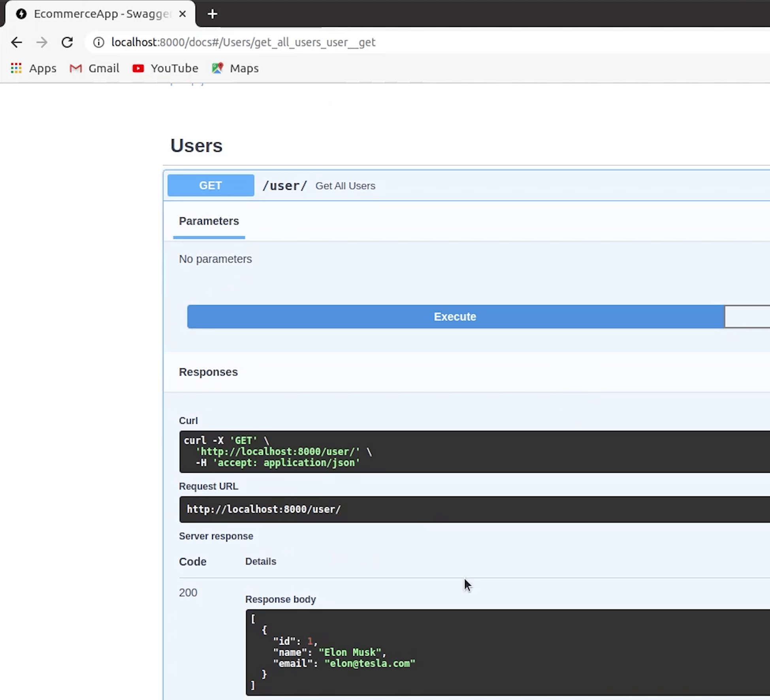
Task: Click the Parameters section tab label
Action: 209,221
